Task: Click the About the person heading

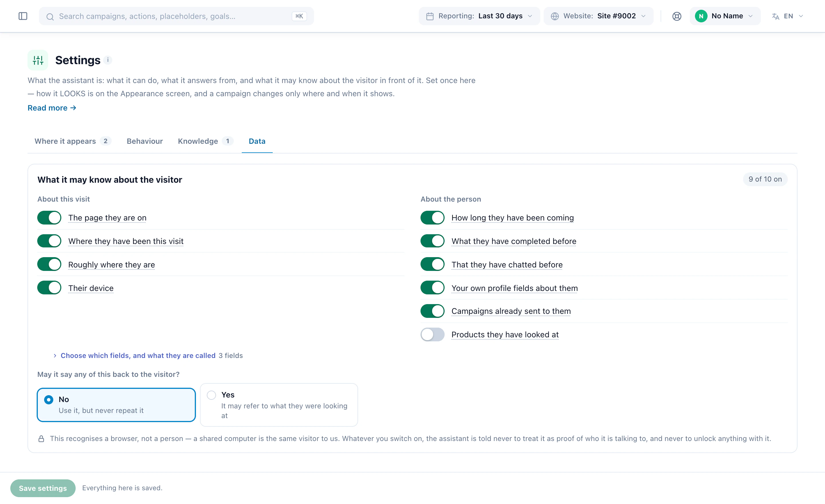Action: coord(451,199)
